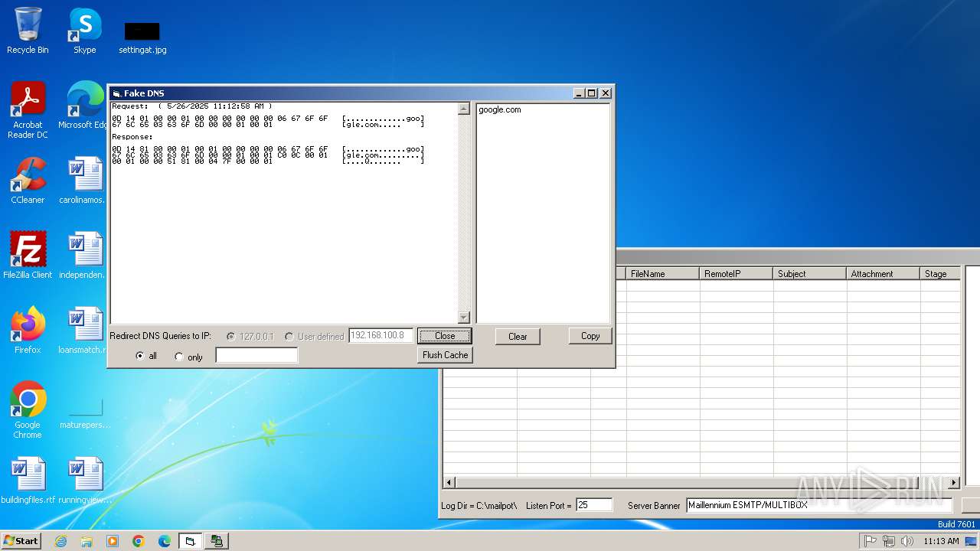This screenshot has width=980, height=551.
Task: Open Microsoft Edge desktop shortcut
Action: [84, 106]
